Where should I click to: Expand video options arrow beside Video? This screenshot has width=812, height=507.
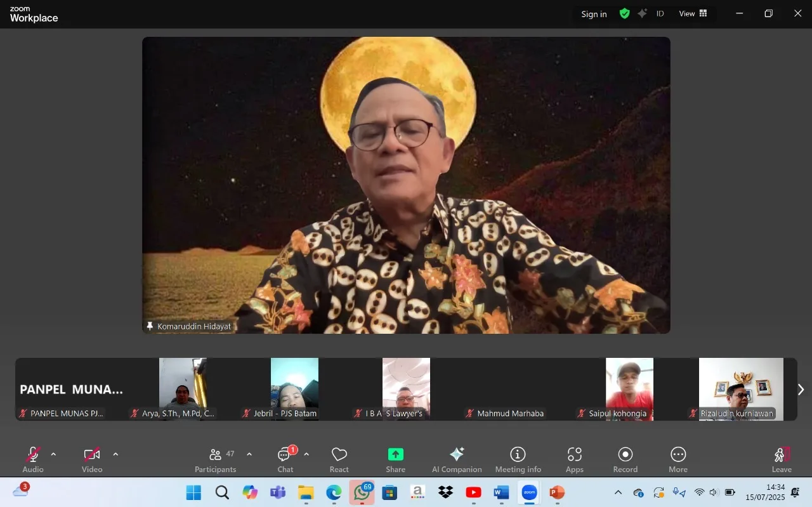(115, 454)
